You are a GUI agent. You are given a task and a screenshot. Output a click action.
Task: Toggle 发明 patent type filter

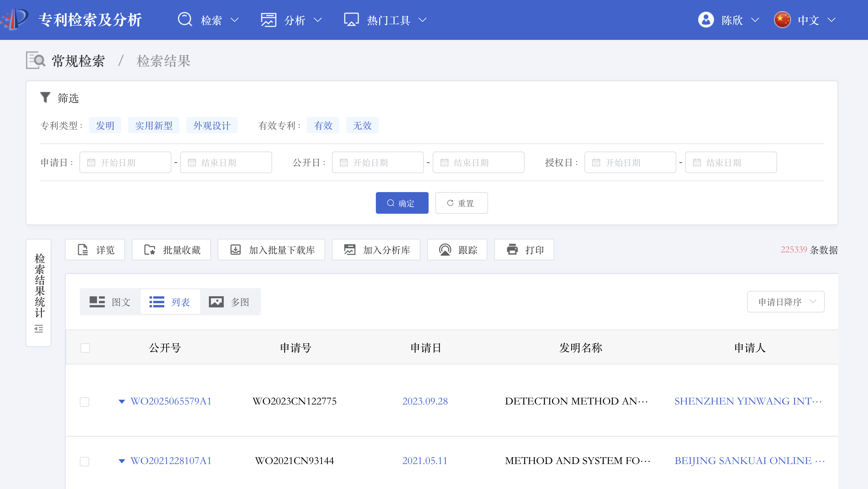click(105, 125)
